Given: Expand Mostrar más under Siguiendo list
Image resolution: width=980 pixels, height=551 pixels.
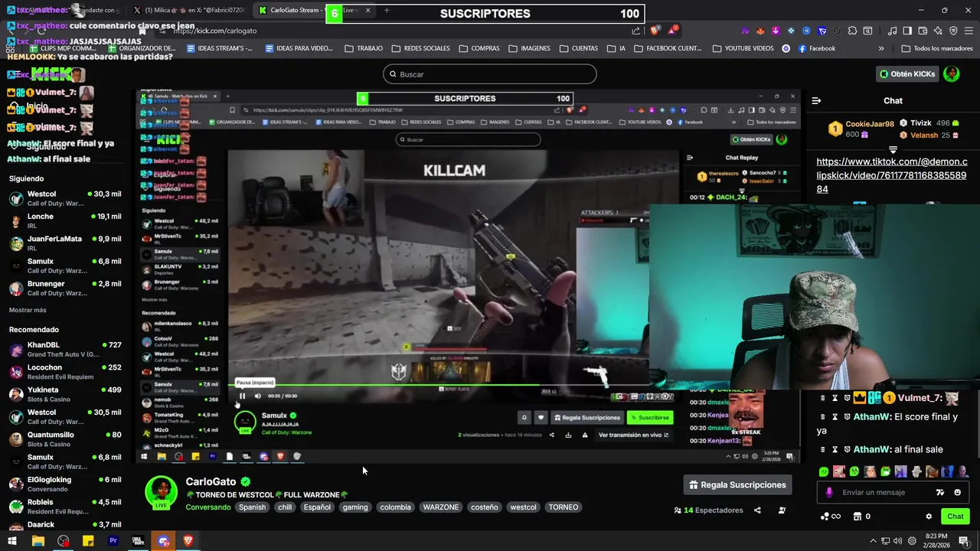Looking at the screenshot, I should click(x=28, y=310).
